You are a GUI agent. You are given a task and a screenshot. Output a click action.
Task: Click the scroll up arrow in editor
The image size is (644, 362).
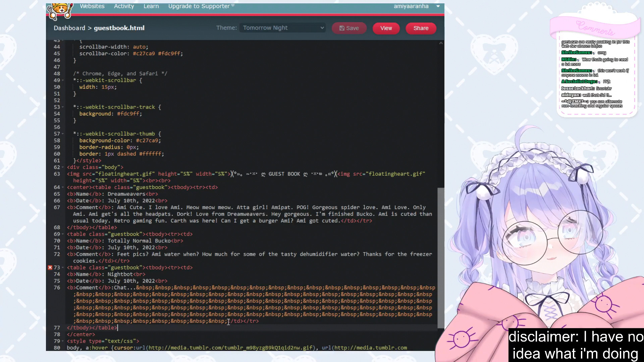(441, 43)
